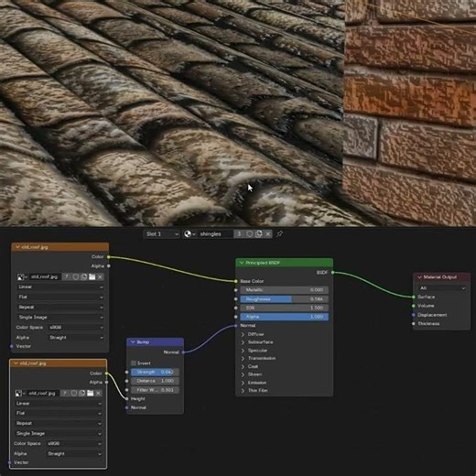Screen dimensions: 476x476
Task: Open Color Space dropdown in Bump Height texture node
Action: click(x=74, y=444)
